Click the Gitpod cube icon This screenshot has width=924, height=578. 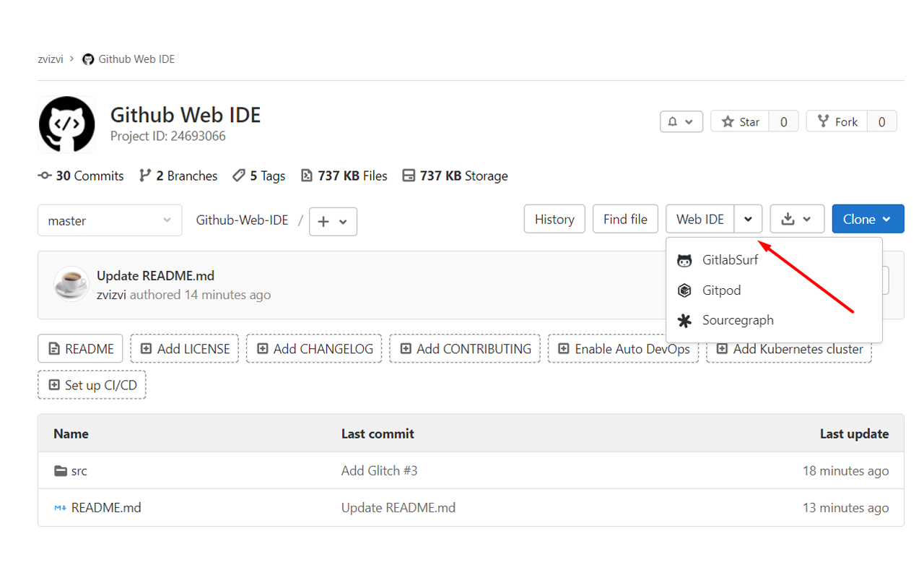point(684,290)
